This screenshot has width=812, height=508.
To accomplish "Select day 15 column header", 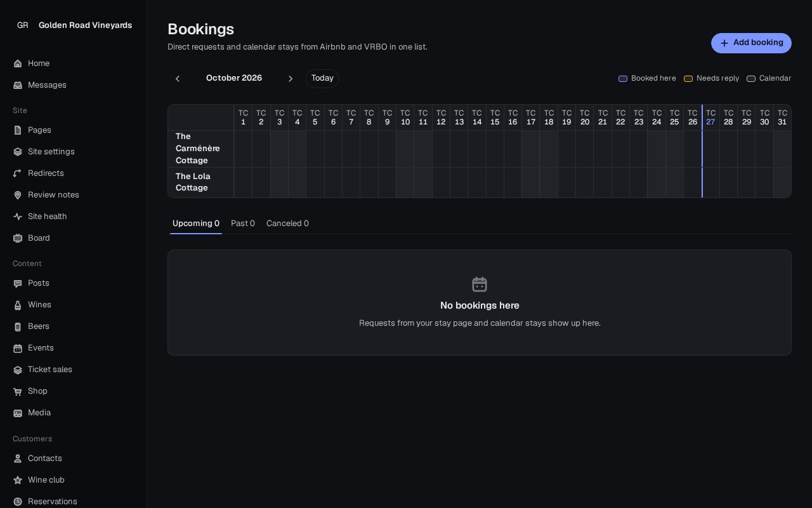I will 495,117.
